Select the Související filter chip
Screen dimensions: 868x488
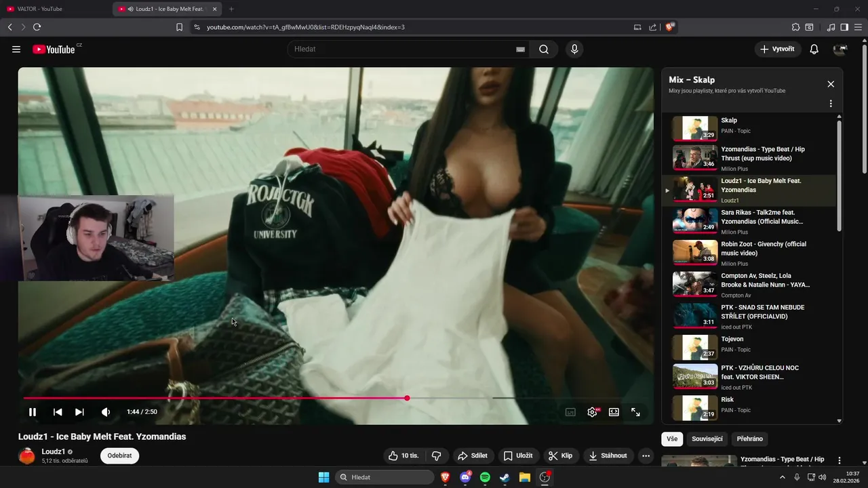coord(707,439)
